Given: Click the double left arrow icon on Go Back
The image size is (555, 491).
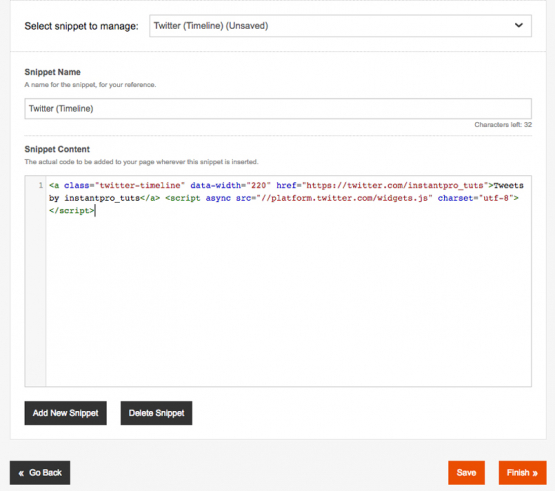Looking at the screenshot, I should [x=21, y=473].
